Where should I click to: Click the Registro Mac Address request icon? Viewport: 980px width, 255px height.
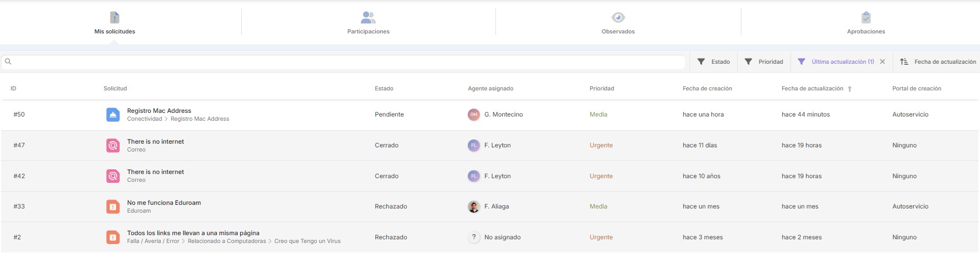pos(113,114)
